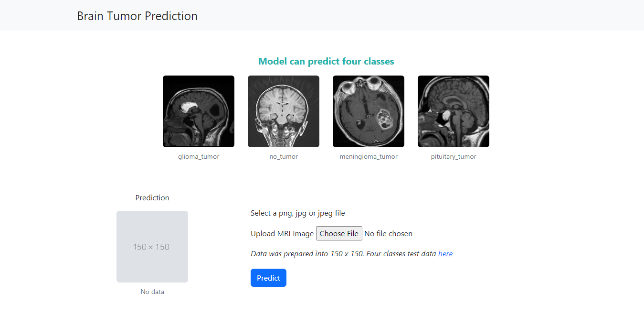Viewport: 644px width, 327px height.
Task: Click the No data label under the placeholder
Action: tap(152, 291)
